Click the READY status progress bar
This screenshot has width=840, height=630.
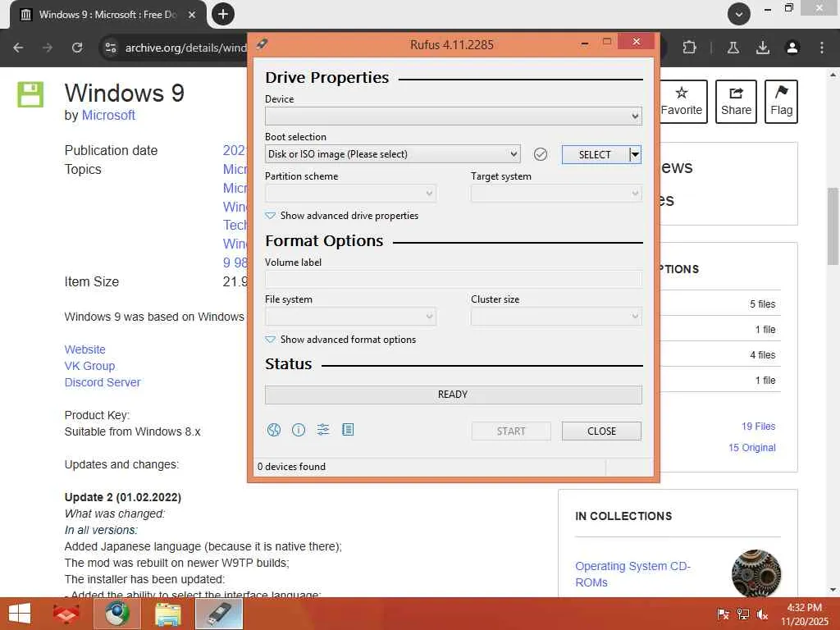[x=453, y=395]
